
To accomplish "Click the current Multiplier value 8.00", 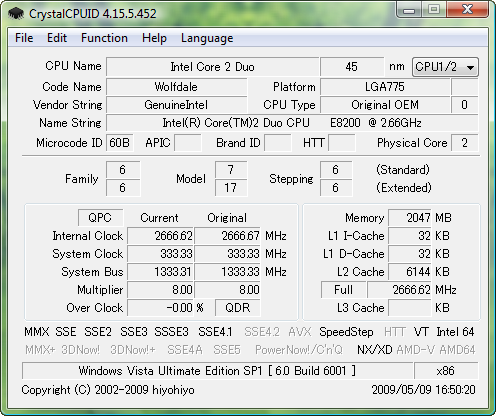I will point(161,290).
